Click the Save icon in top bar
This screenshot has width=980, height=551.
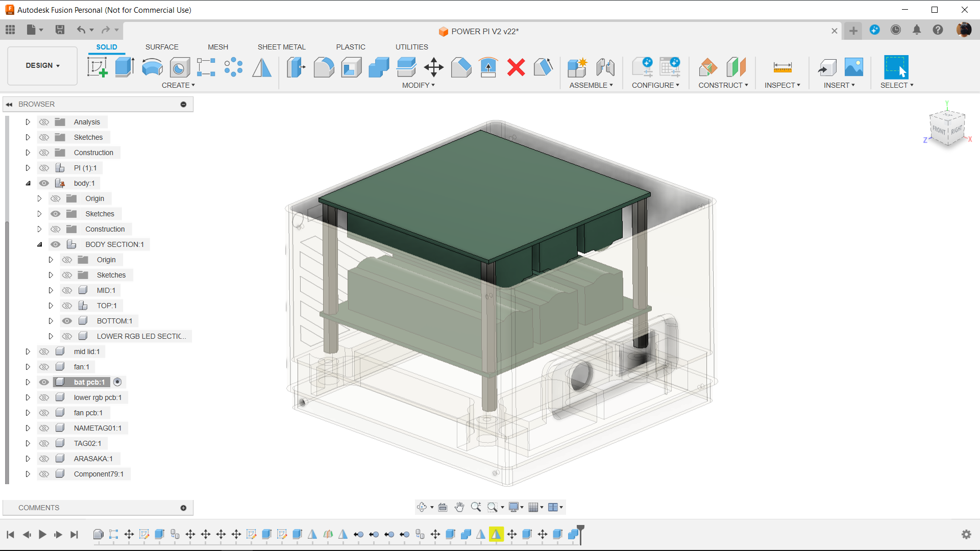click(x=60, y=30)
